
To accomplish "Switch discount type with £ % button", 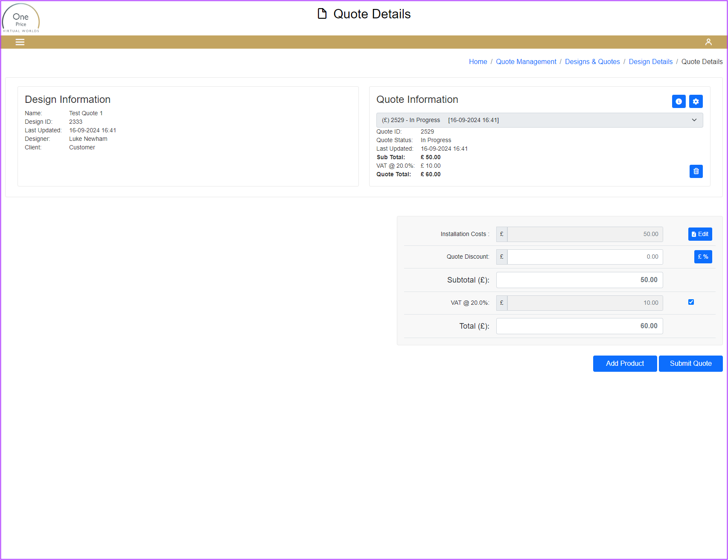I will click(x=703, y=257).
